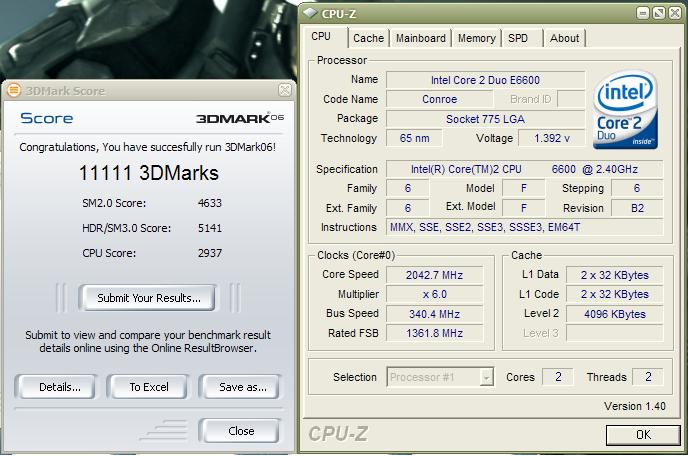Click the Instructions list 'MMX, SSE, SSE2...'
This screenshot has width=688, height=456.
tap(524, 227)
